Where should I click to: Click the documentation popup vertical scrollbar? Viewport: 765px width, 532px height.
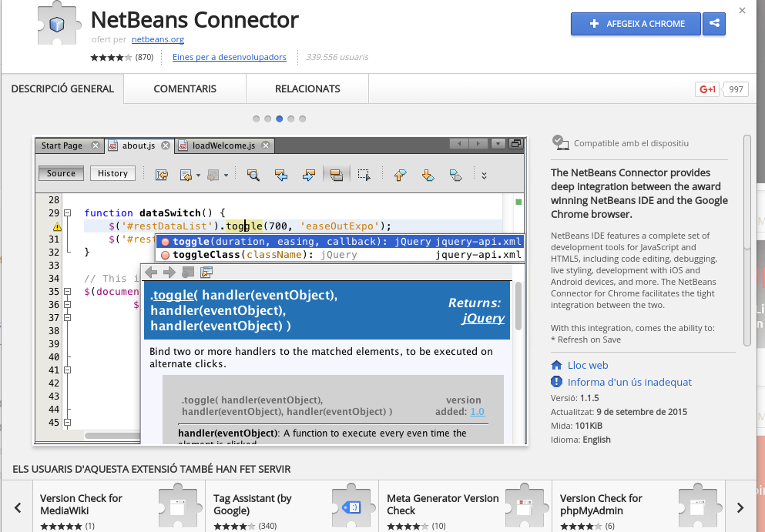point(518,306)
